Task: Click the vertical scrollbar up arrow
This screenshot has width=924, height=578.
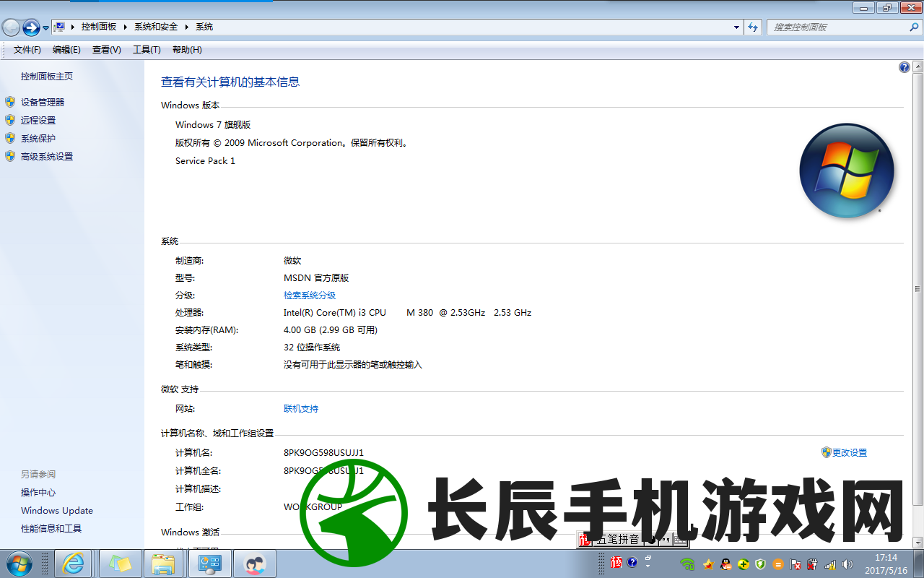Action: click(x=918, y=66)
